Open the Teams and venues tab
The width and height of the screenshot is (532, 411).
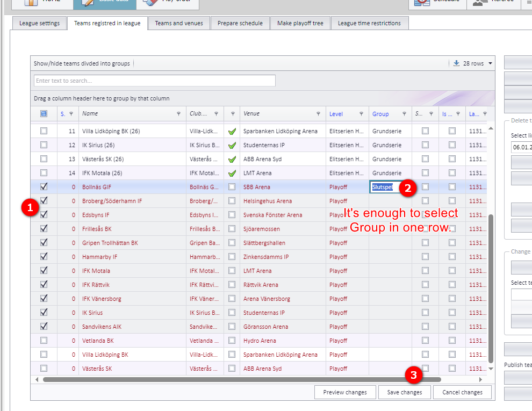(179, 23)
